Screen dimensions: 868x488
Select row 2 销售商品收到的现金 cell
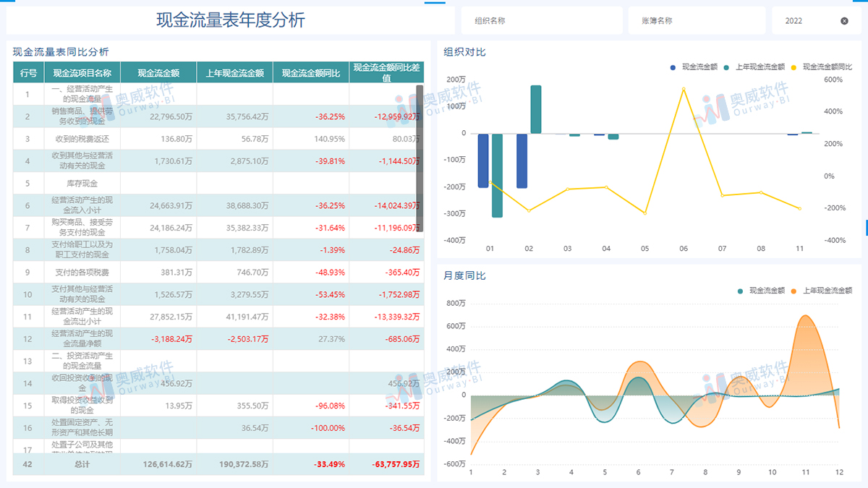(x=80, y=116)
